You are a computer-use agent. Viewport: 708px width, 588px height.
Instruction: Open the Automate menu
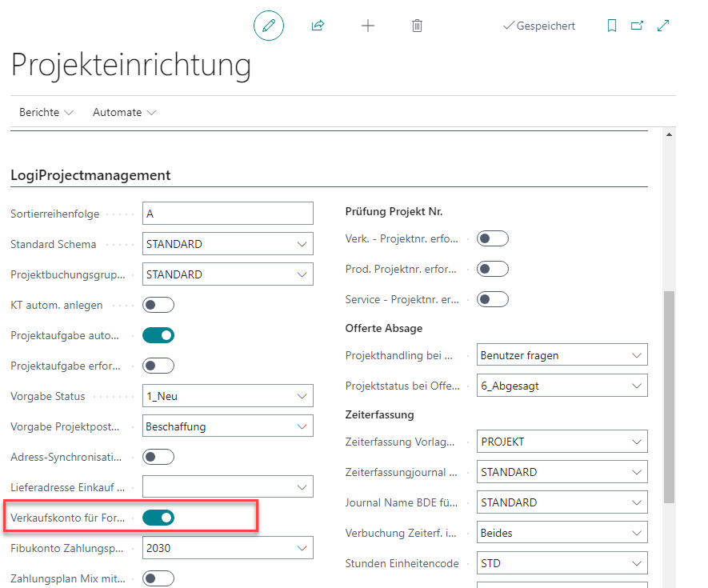click(x=124, y=113)
